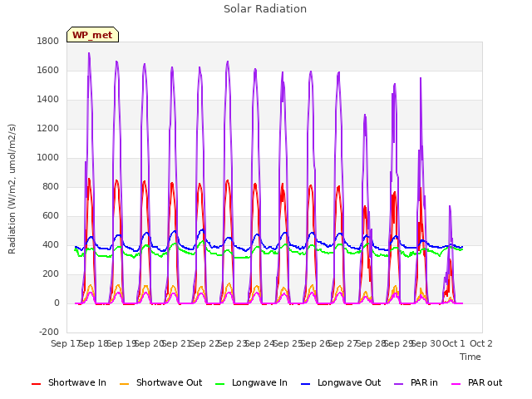Click the Sep 19 Shortwave In red peak
Viewport: 532px width, 399px height.
pyautogui.click(x=116, y=180)
